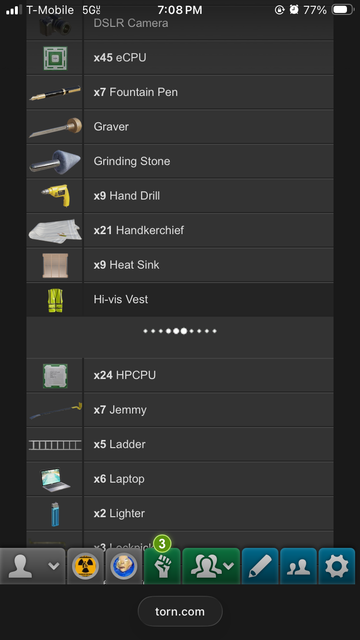
Task: Tap the Graver item icon
Action: (x=55, y=127)
